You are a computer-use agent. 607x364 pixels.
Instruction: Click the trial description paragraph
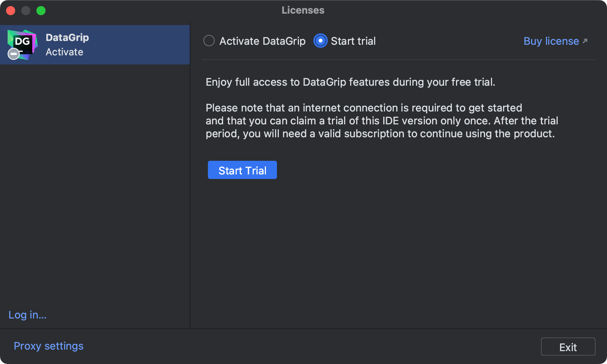tap(379, 120)
